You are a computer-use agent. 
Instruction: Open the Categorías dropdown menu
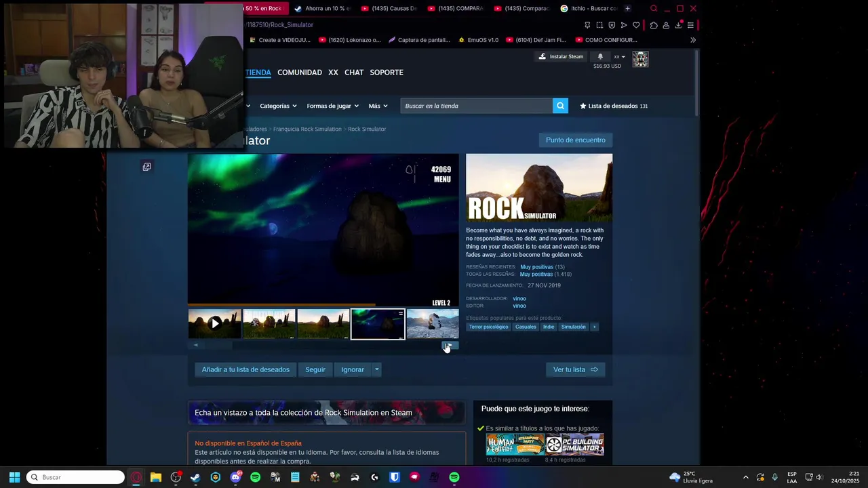pyautogui.click(x=279, y=106)
